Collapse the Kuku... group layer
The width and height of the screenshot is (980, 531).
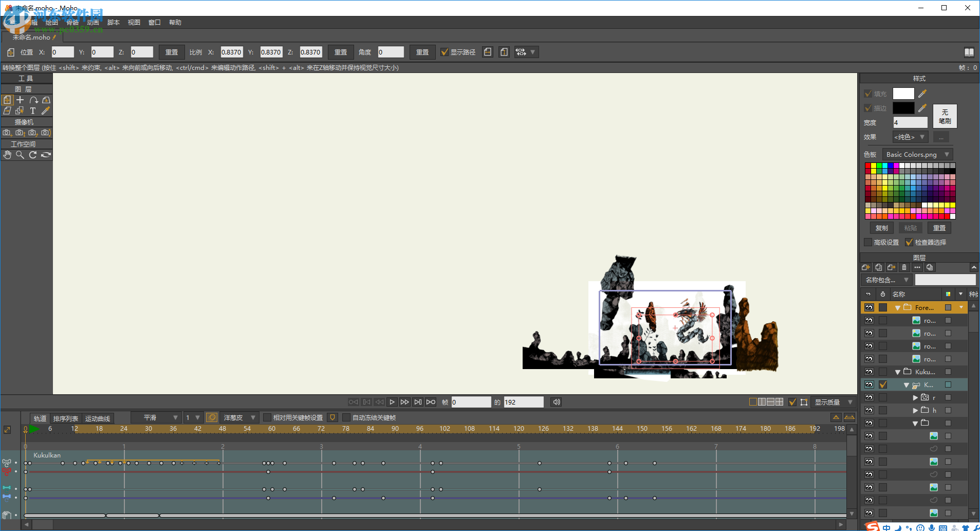point(898,372)
